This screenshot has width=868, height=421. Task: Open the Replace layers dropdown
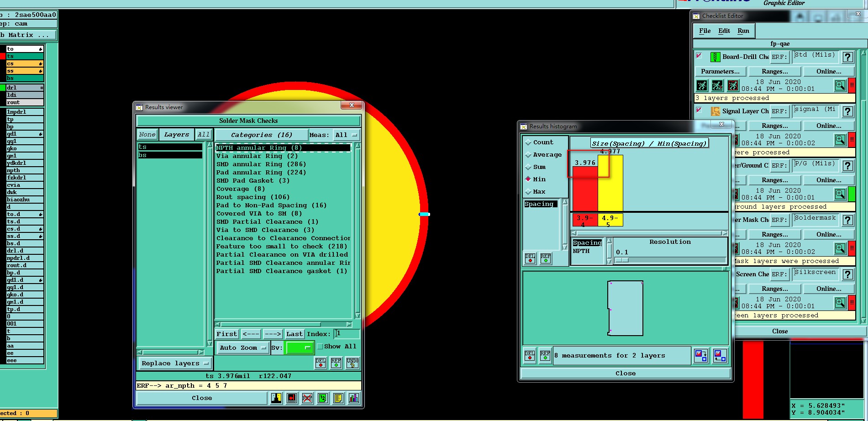point(175,363)
